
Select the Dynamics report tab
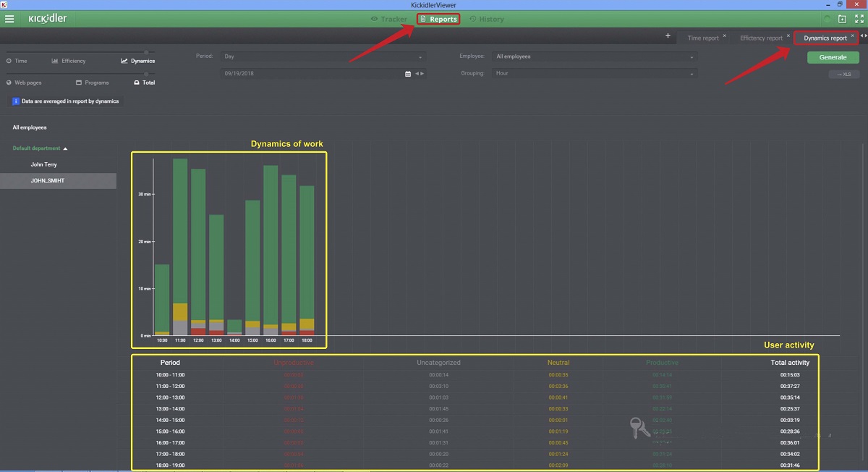pyautogui.click(x=825, y=38)
